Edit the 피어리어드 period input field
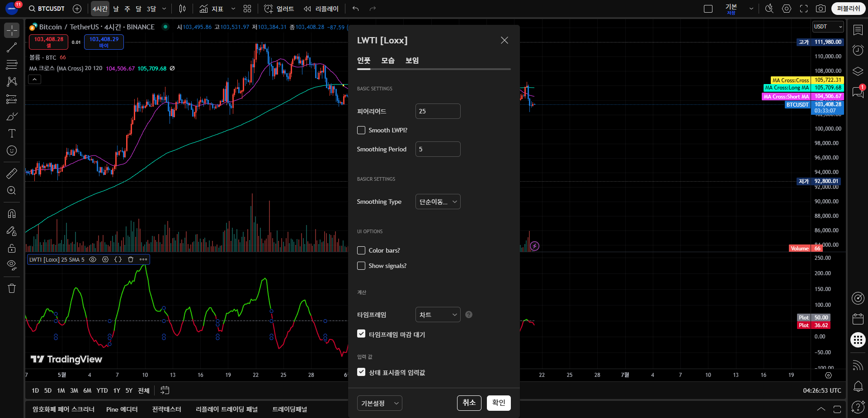The image size is (868, 418). pyautogui.click(x=438, y=111)
